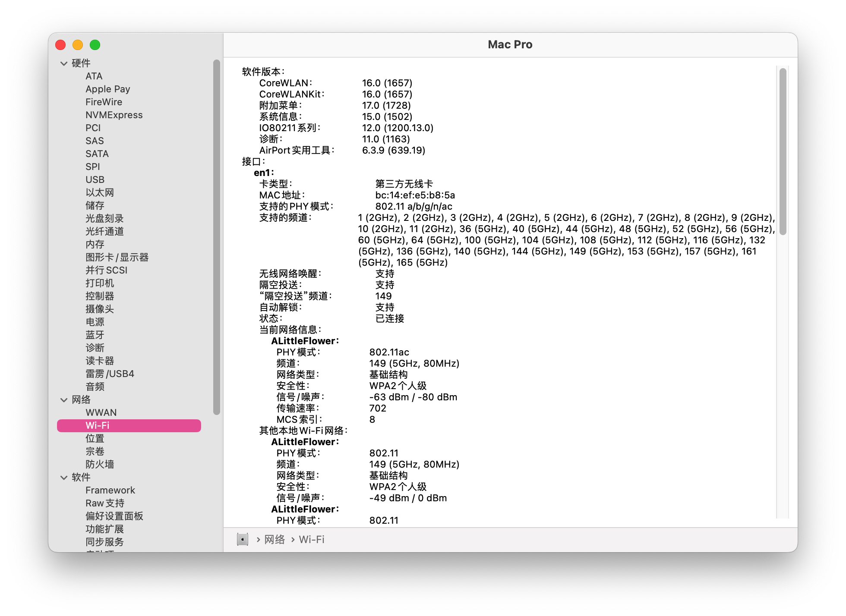Select 偏好设置面板 in software section
Screen dimensions: 846x616
114,516
